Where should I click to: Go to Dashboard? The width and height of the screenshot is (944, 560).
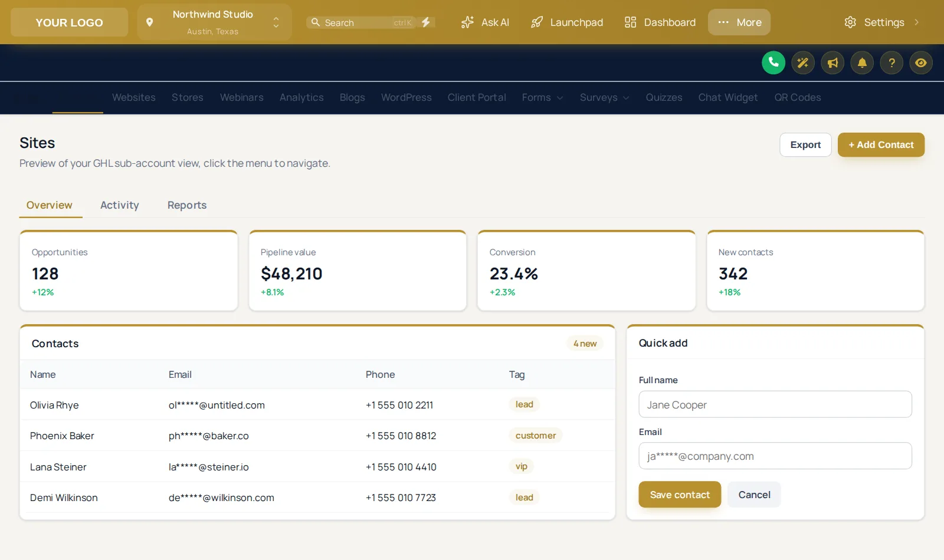660,22
